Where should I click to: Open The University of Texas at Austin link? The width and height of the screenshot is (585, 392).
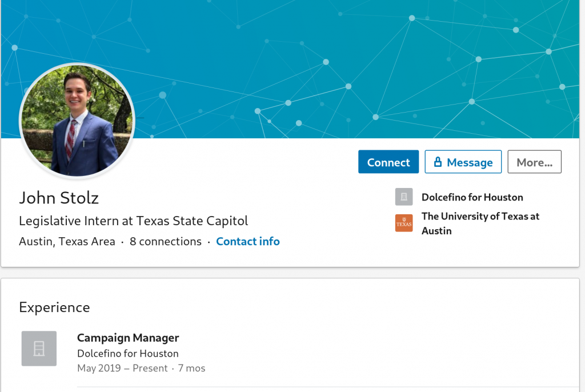click(x=480, y=223)
